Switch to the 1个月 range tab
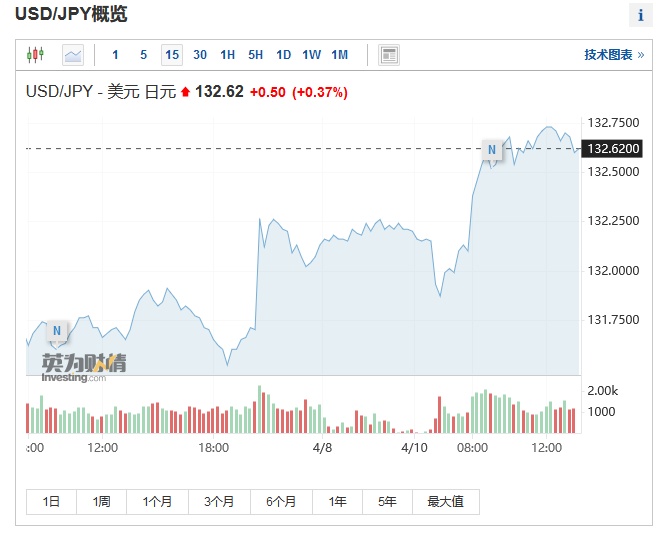The width and height of the screenshot is (667, 534). (x=157, y=501)
